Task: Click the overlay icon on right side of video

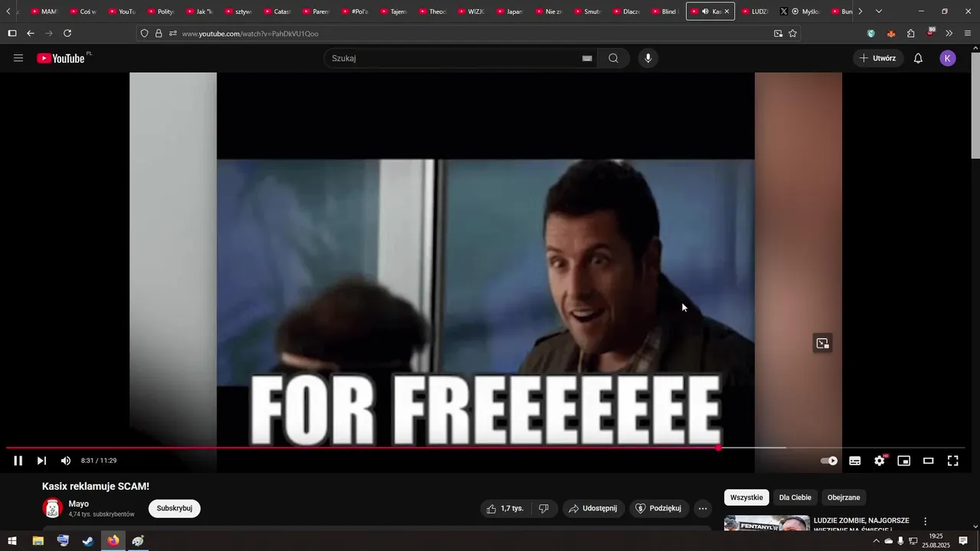Action: click(822, 344)
